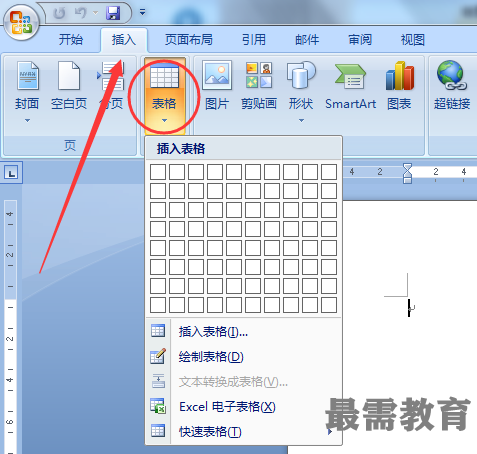Expand the 快速表格 submenu arrow

(330, 432)
